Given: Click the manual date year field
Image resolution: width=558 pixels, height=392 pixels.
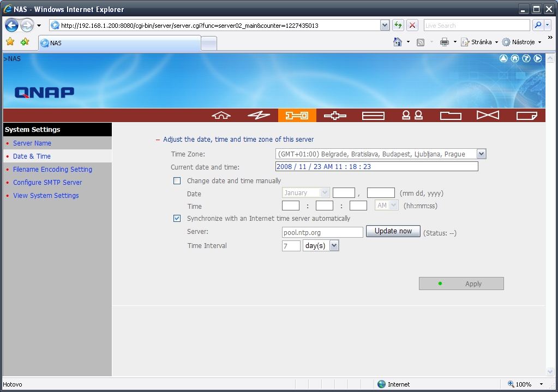Looking at the screenshot, I should pyautogui.click(x=381, y=193).
